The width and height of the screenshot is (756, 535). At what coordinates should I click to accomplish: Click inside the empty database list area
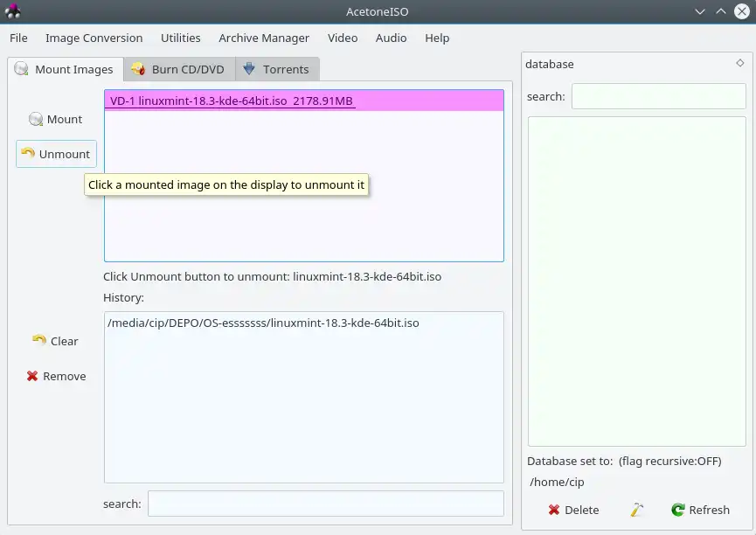point(637,281)
